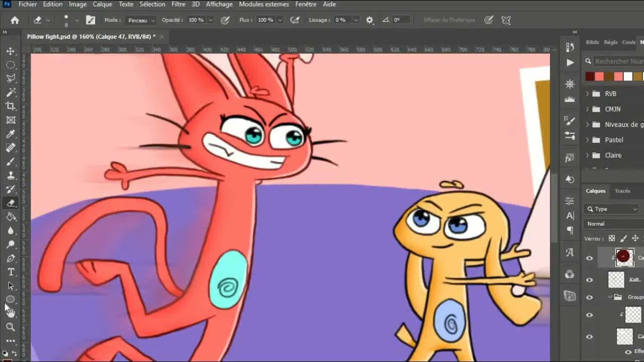The width and height of the screenshot is (644, 362).
Task: Select the Eraser tool in toolbox
Action: click(11, 203)
